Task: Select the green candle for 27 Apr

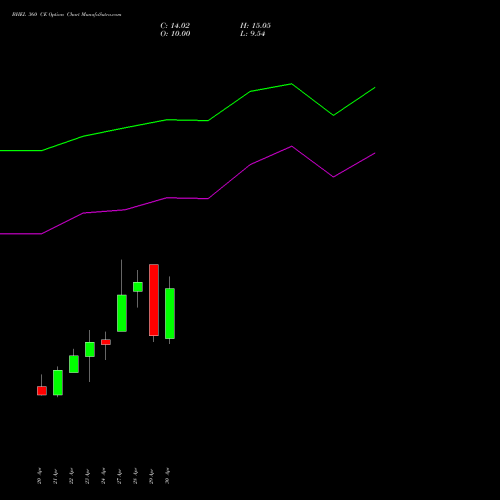Action: (x=122, y=313)
